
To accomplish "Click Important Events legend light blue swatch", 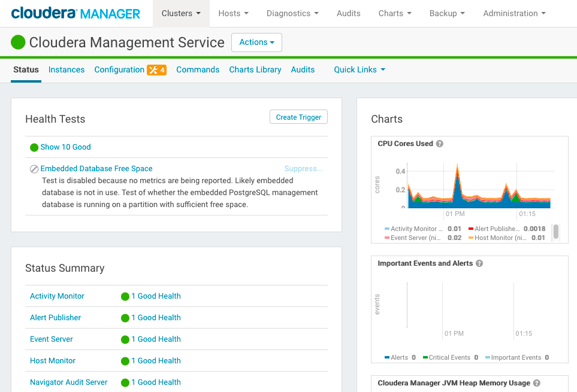I will tap(488, 357).
